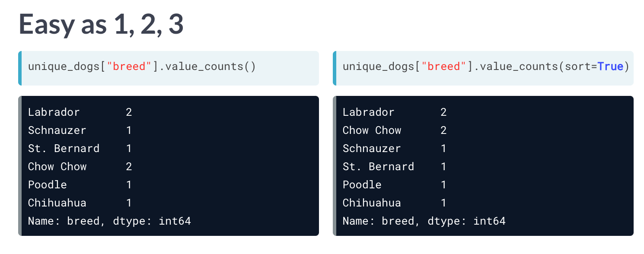
Task: Click "Name: breed, dtype: int64" in unsorted output
Action: click(109, 221)
